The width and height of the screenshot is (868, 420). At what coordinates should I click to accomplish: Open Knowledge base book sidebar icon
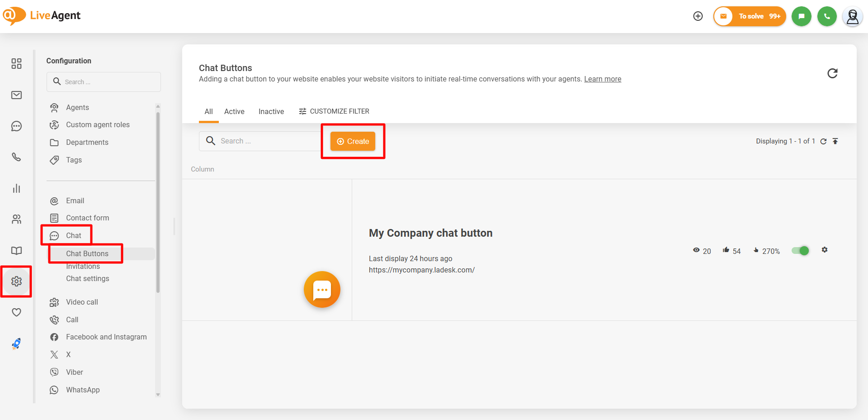(x=16, y=251)
